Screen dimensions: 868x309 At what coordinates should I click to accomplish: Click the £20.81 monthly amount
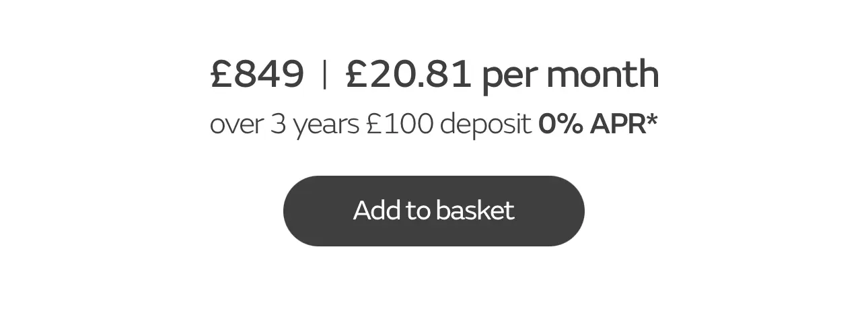[x=408, y=74]
